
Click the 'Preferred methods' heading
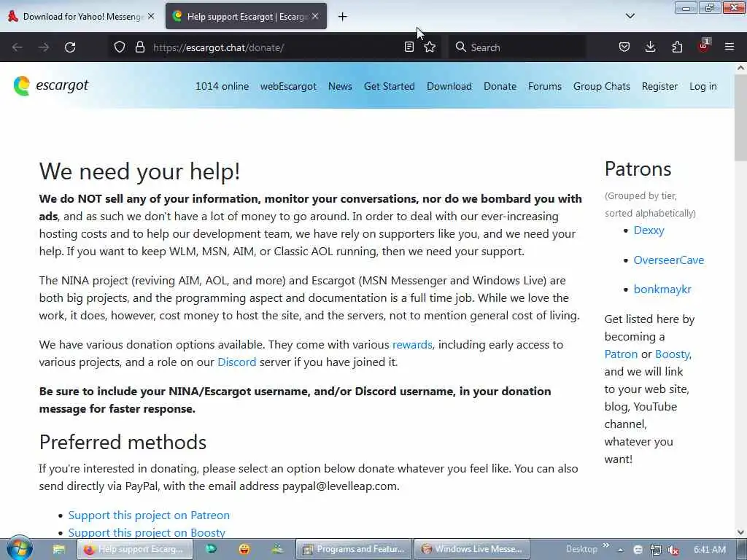(x=123, y=442)
